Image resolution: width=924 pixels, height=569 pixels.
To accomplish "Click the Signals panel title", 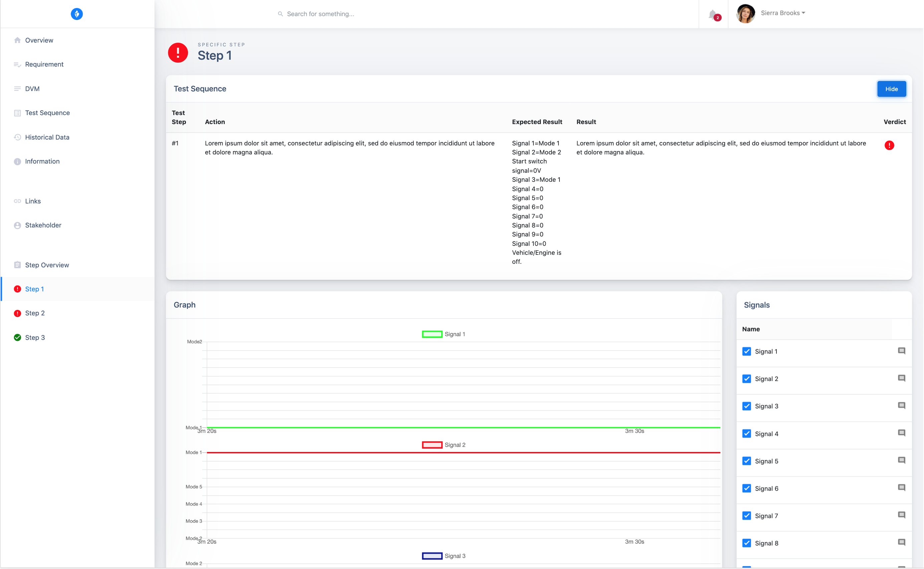I will [x=756, y=305].
